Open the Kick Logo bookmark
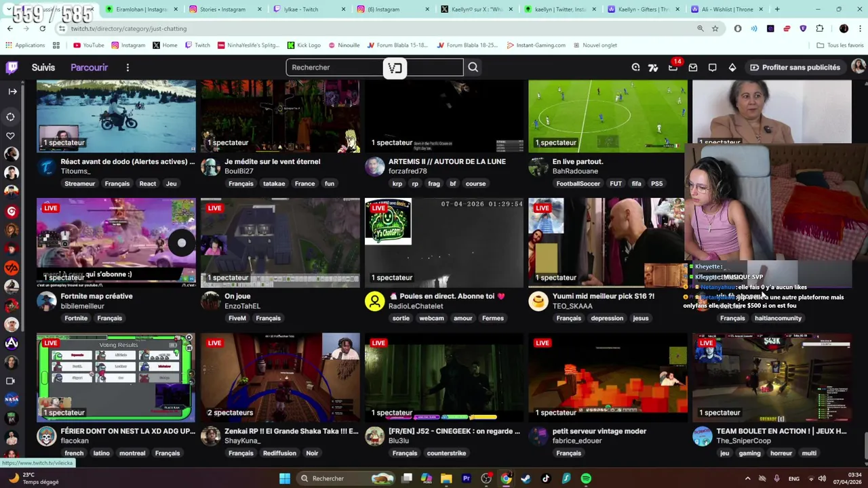 [x=304, y=45]
